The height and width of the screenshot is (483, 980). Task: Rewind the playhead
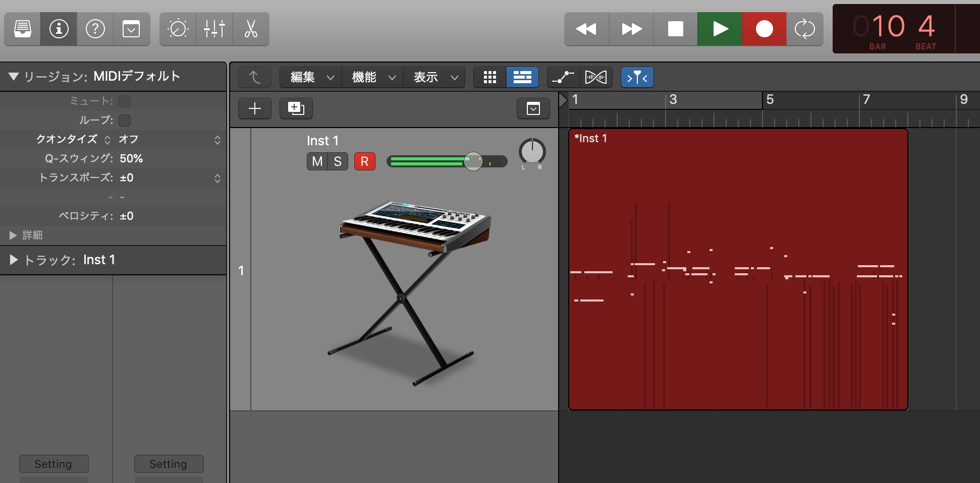586,29
